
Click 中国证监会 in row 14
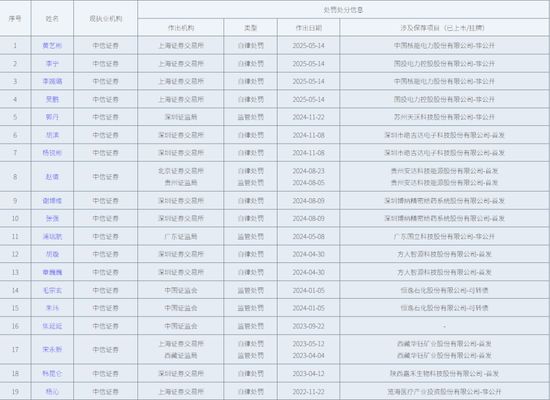(x=181, y=291)
